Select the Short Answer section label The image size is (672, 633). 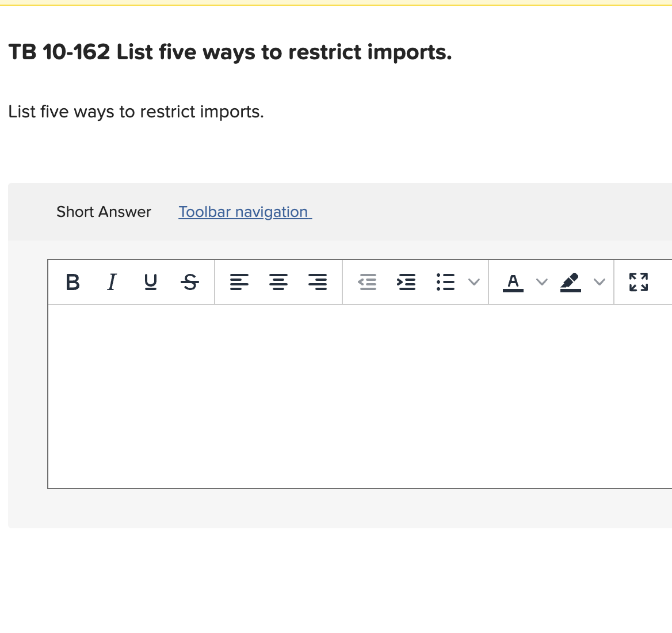point(103,212)
